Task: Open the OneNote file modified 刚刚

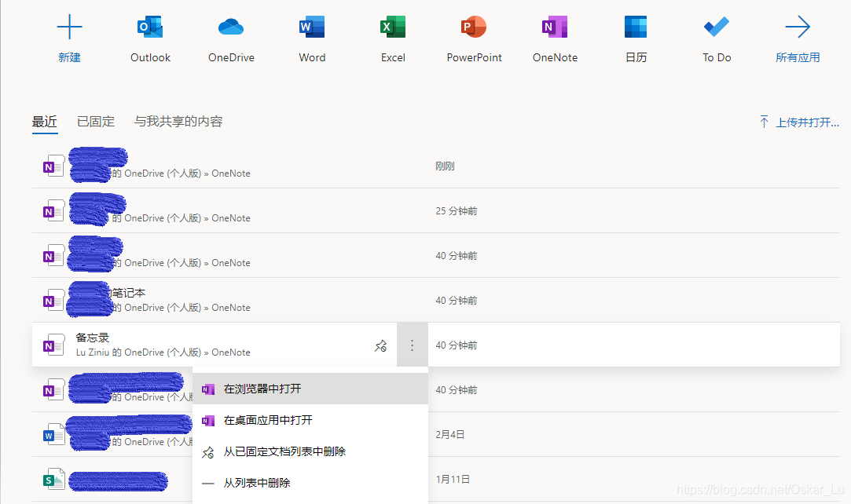Action: click(436, 166)
